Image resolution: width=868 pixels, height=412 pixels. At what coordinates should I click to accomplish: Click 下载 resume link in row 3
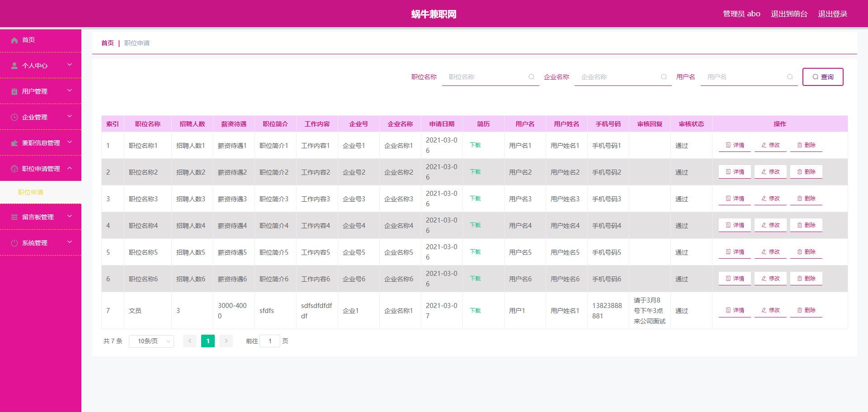[x=475, y=199]
